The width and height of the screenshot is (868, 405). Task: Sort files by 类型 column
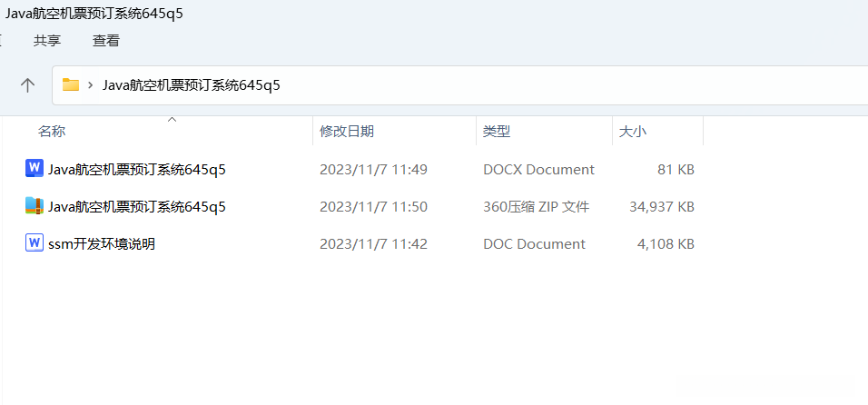pos(496,132)
